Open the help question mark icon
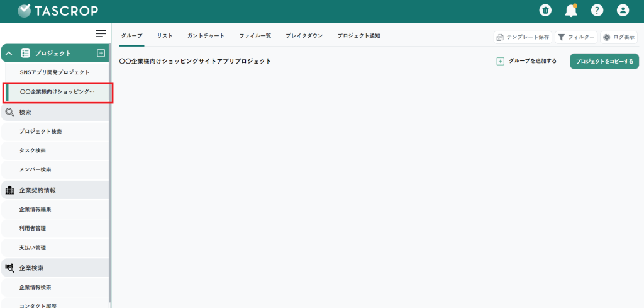This screenshot has height=308, width=644. click(x=597, y=11)
